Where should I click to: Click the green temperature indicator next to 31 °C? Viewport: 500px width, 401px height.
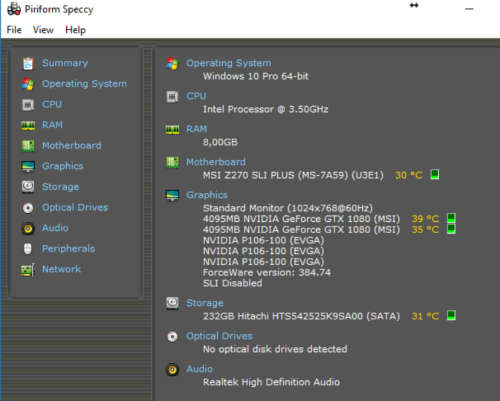[x=451, y=315]
